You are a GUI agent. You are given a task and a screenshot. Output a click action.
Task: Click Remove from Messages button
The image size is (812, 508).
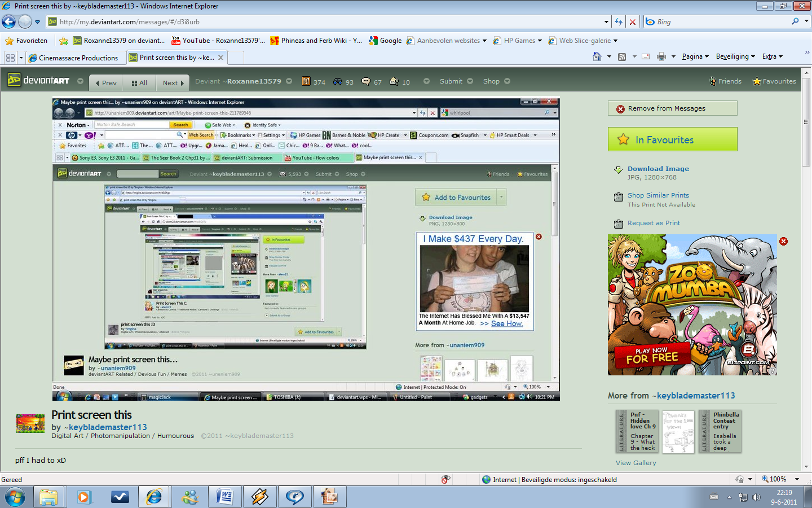(673, 108)
